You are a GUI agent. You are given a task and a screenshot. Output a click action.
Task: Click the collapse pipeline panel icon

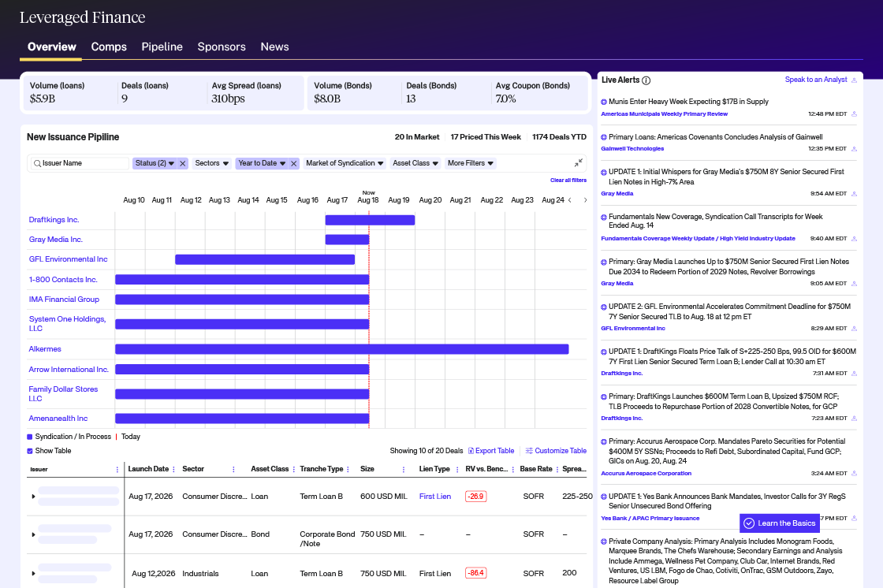click(579, 163)
